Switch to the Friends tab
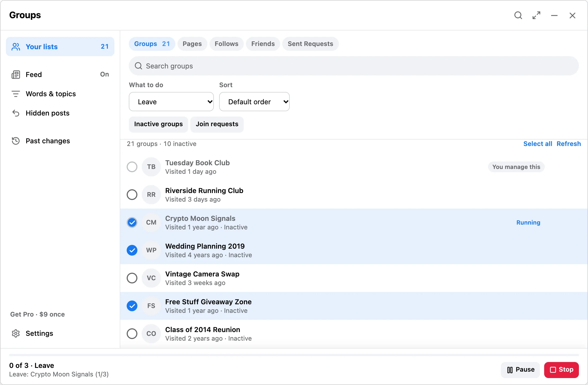Screen dimensions: 588x385 click(263, 44)
